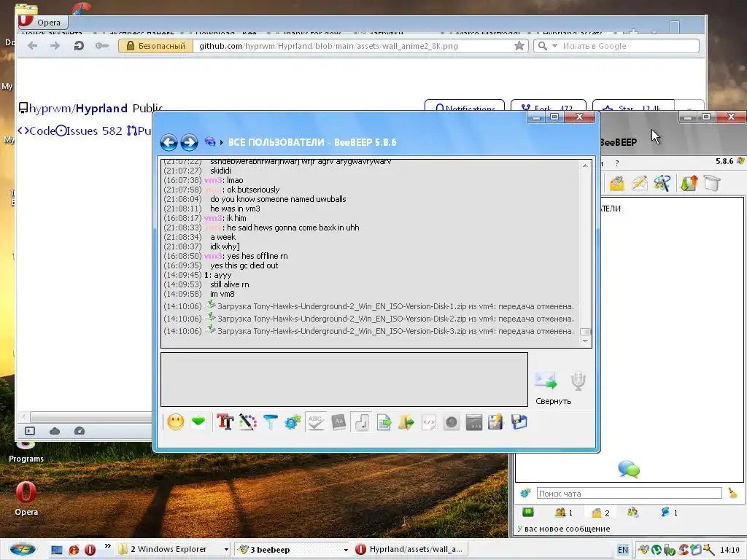747x560 pixels.
Task: Switch to the groups tab in BeeBEEP
Action: [x=632, y=513]
